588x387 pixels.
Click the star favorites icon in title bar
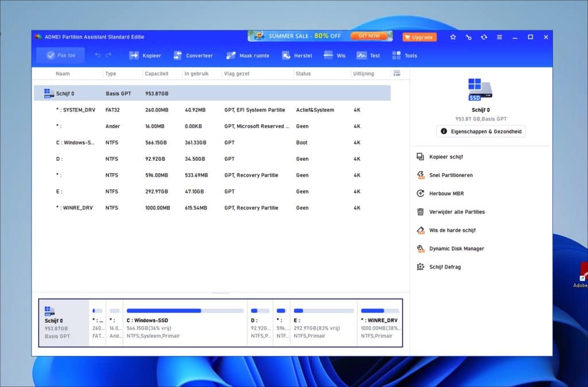[453, 37]
